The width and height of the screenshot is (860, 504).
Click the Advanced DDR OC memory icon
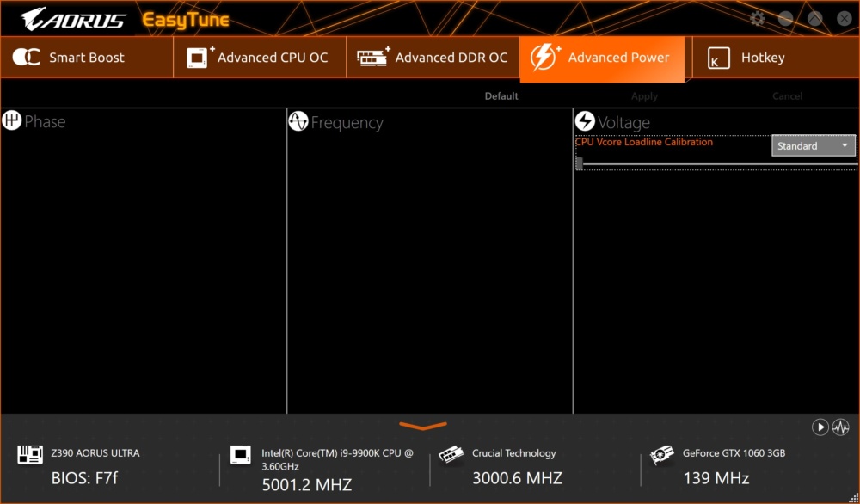[373, 57]
